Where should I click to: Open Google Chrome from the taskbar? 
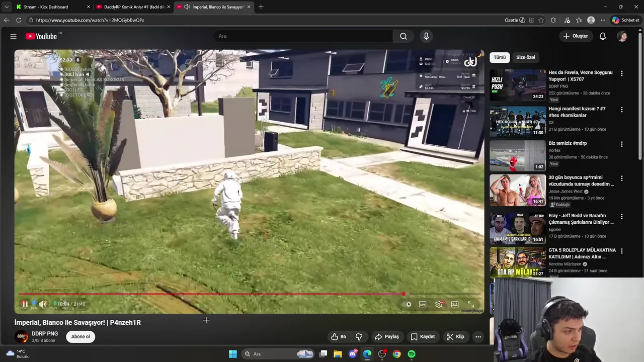point(397,354)
